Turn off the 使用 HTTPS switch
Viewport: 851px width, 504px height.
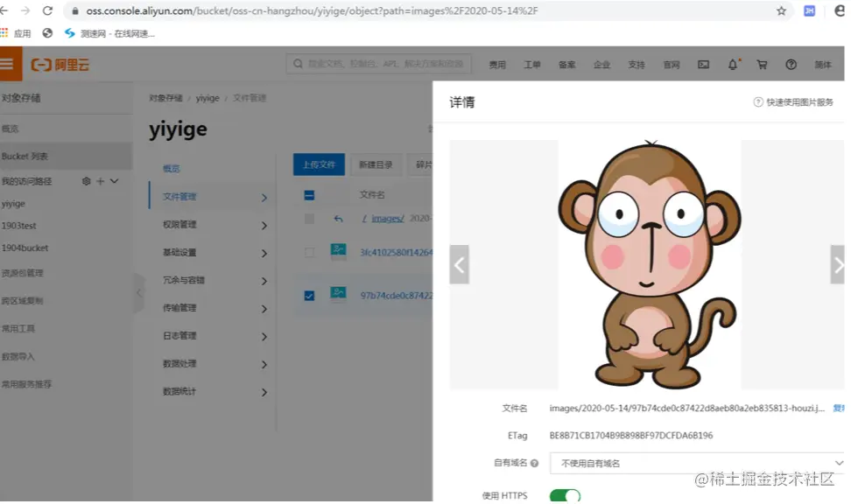(x=565, y=495)
